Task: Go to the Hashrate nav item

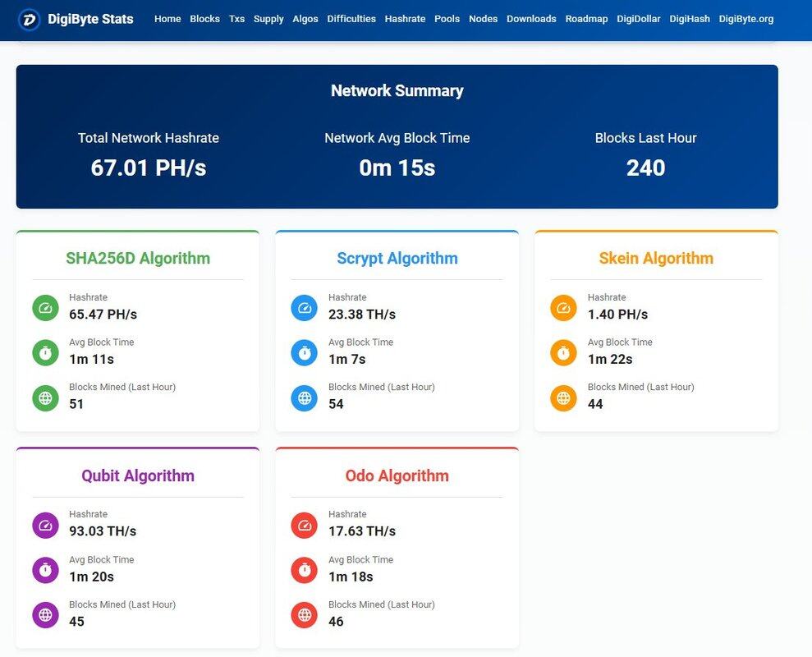Action: coord(405,19)
